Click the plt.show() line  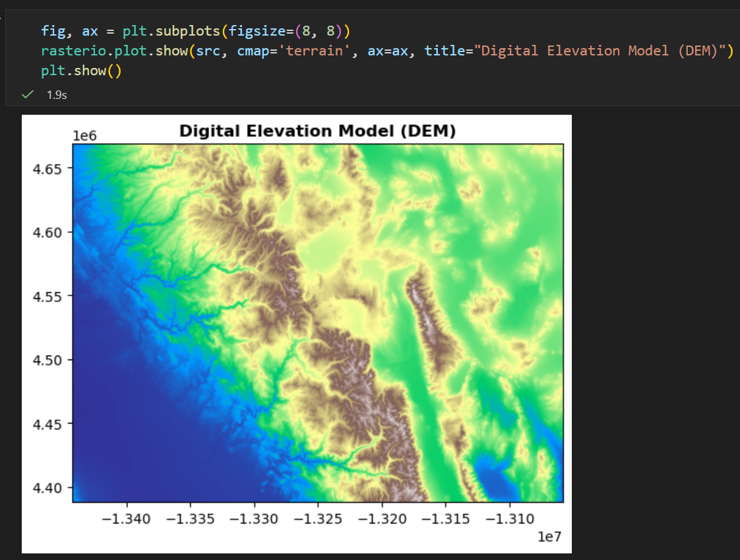(x=81, y=71)
